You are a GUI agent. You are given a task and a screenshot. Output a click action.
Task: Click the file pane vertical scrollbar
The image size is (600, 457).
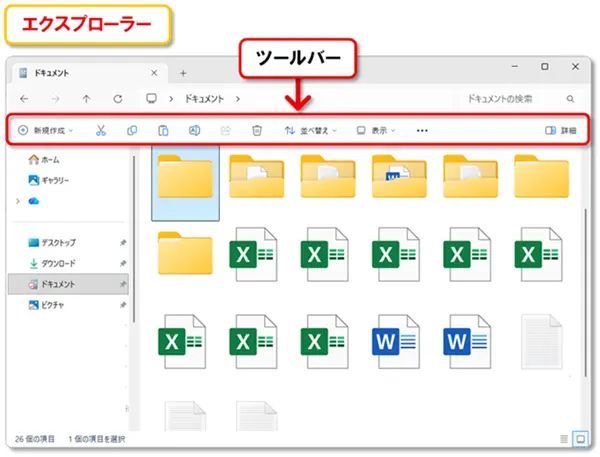click(x=585, y=293)
